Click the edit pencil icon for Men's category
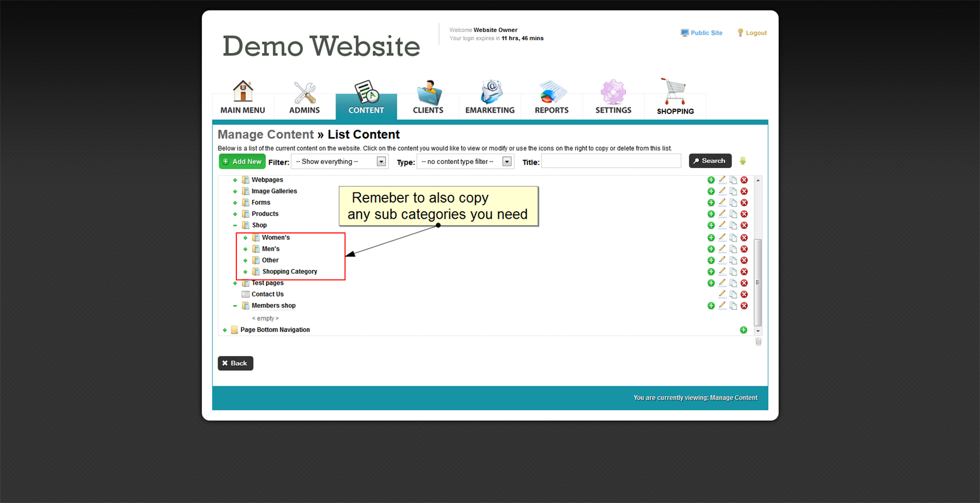Viewport: 980px width, 503px height. pyautogui.click(x=722, y=249)
